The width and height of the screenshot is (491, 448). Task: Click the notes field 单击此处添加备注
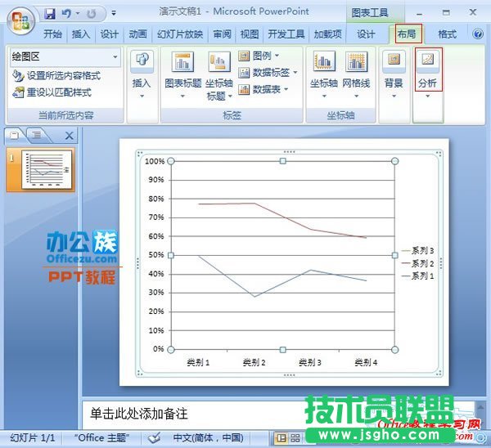139,414
